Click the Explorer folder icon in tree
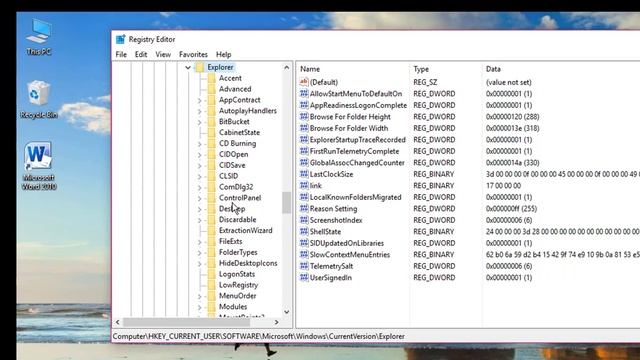This screenshot has width=640, height=360. (200, 67)
